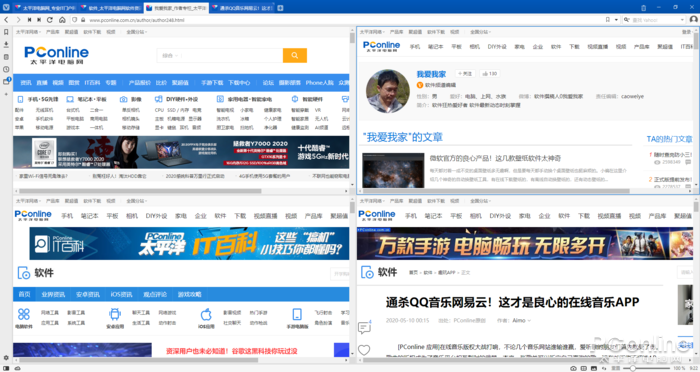This screenshot has height=372, width=700.
Task: Bookmark this page from address bar
Action: pyautogui.click(x=608, y=20)
